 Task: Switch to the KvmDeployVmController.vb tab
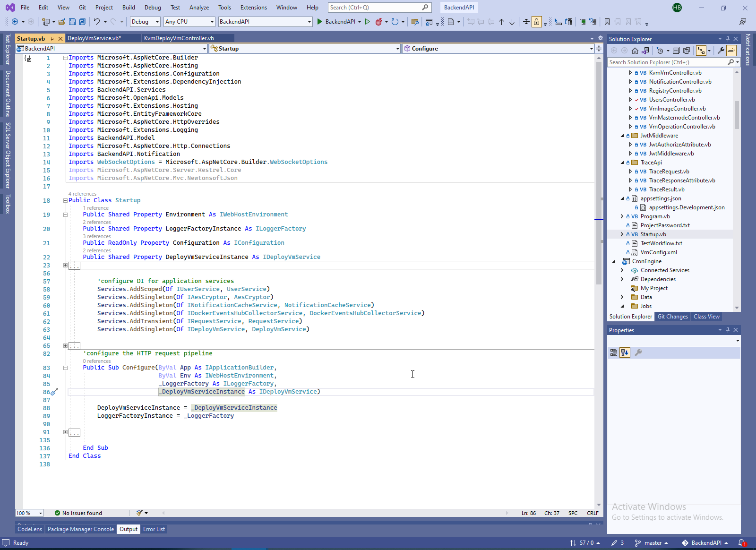[x=179, y=38]
